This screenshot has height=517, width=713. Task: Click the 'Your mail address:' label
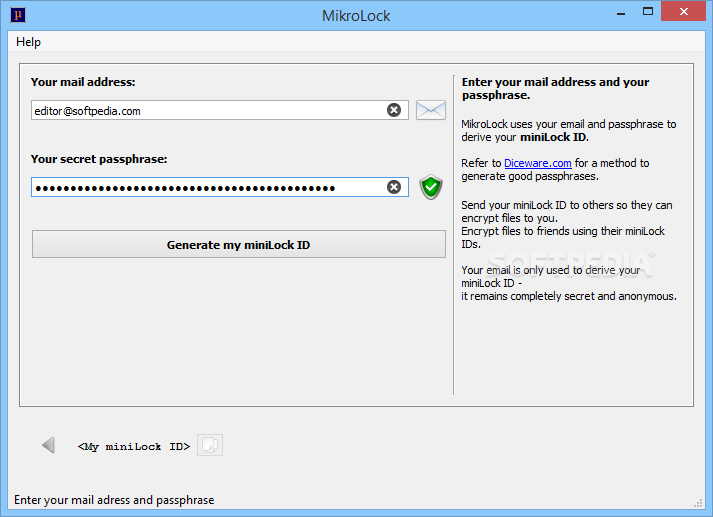(x=83, y=82)
